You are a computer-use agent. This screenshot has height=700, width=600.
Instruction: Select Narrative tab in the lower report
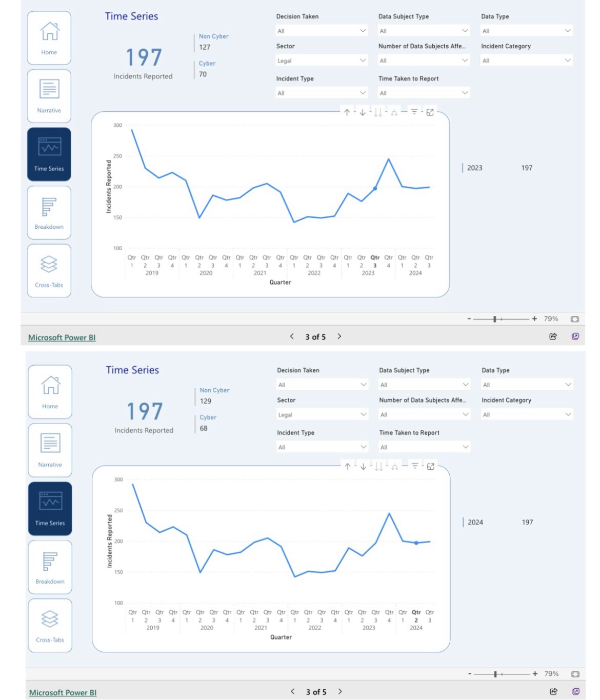pos(50,450)
